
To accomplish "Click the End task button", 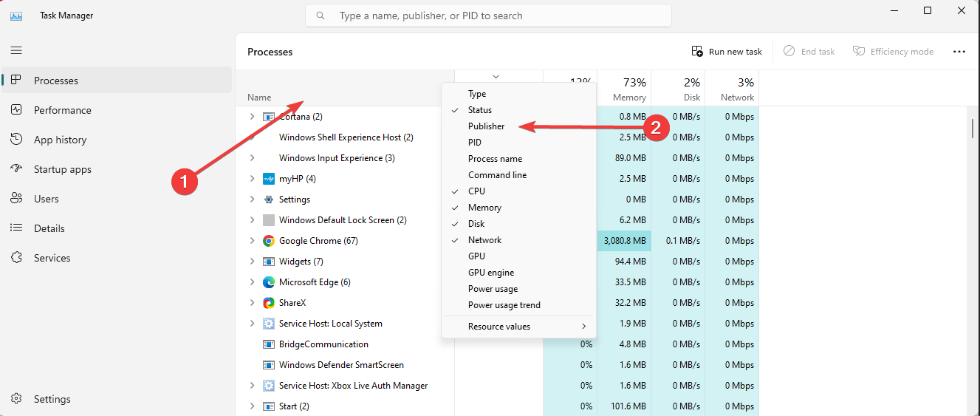I will pyautogui.click(x=809, y=52).
